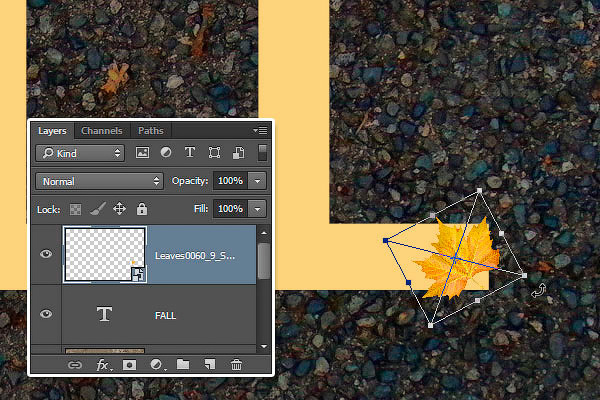The image size is (600, 400).
Task: Click the bottom corner transform handle
Action: [430, 325]
